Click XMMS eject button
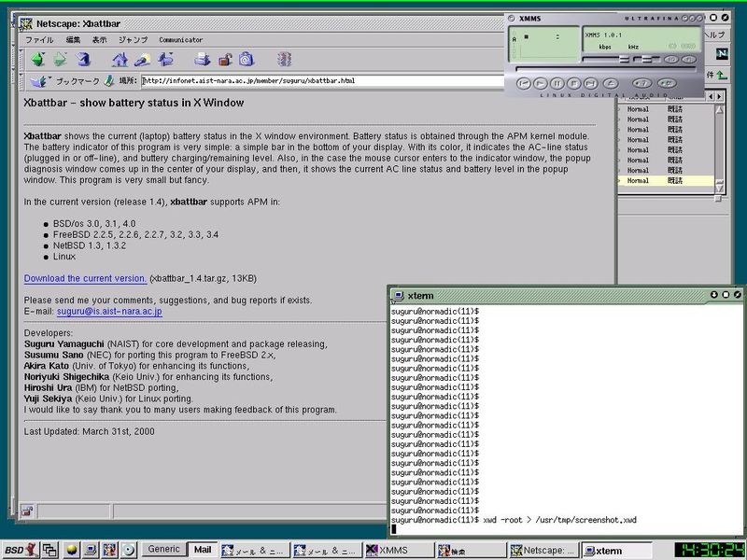This screenshot has width=747, height=560. [x=611, y=84]
